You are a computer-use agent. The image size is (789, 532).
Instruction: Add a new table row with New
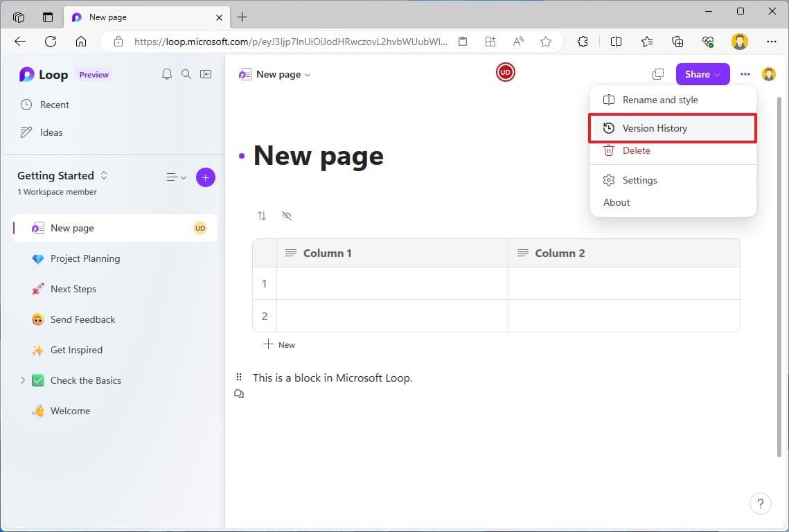pyautogui.click(x=280, y=344)
